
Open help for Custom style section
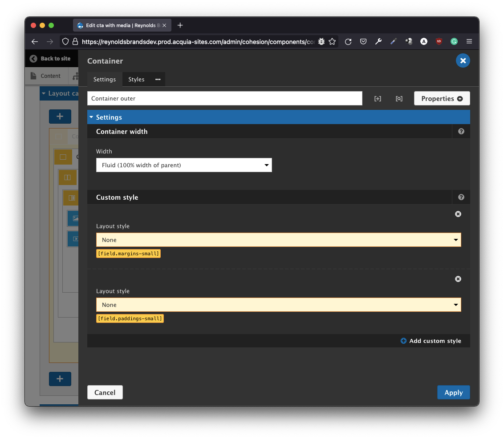(461, 197)
